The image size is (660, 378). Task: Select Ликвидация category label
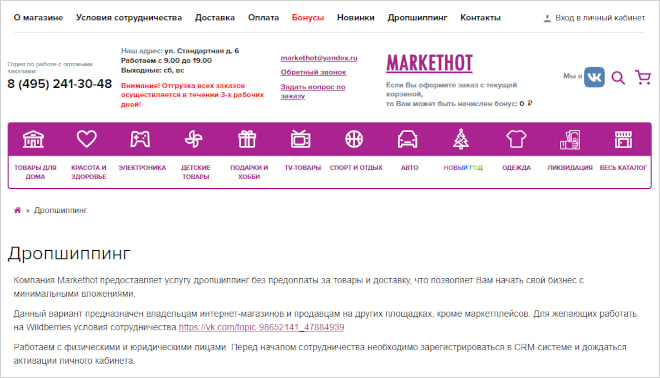[x=570, y=168]
